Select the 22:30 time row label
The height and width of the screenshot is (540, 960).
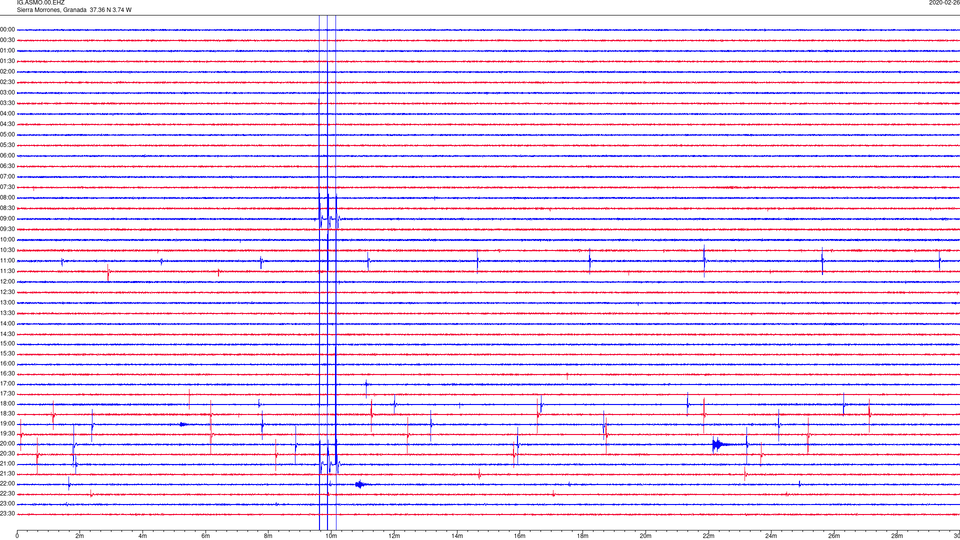tap(7, 494)
